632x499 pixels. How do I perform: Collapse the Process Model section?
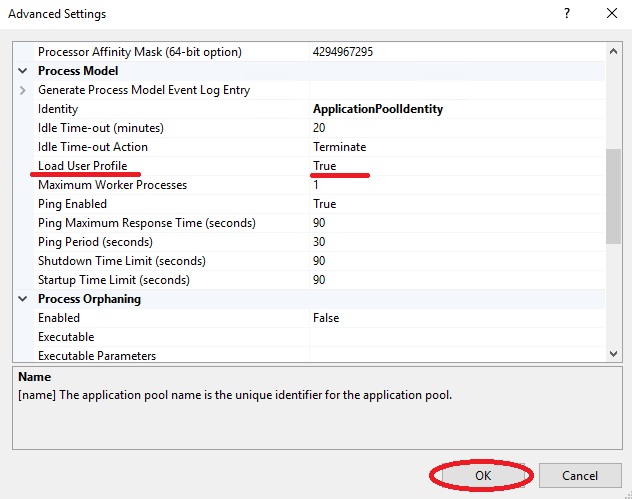pos(24,71)
